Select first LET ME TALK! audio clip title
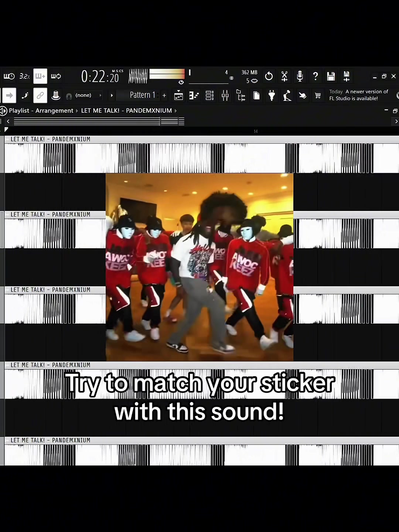Image resolution: width=399 pixels, height=532 pixels. [50, 139]
